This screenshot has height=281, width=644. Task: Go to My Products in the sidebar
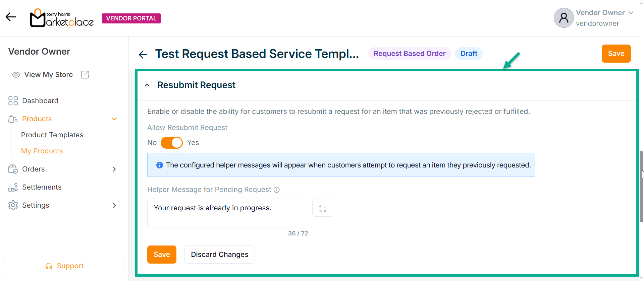click(x=42, y=151)
